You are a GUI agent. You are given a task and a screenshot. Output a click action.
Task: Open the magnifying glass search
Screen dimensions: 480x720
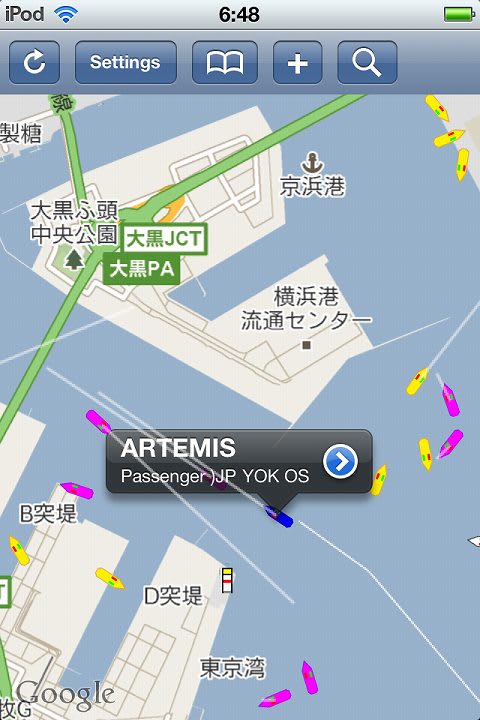367,62
